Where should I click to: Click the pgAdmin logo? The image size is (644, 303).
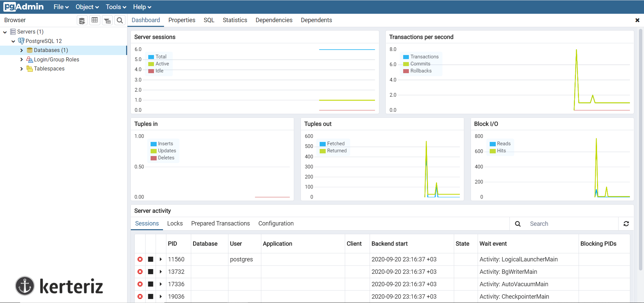coord(23,7)
